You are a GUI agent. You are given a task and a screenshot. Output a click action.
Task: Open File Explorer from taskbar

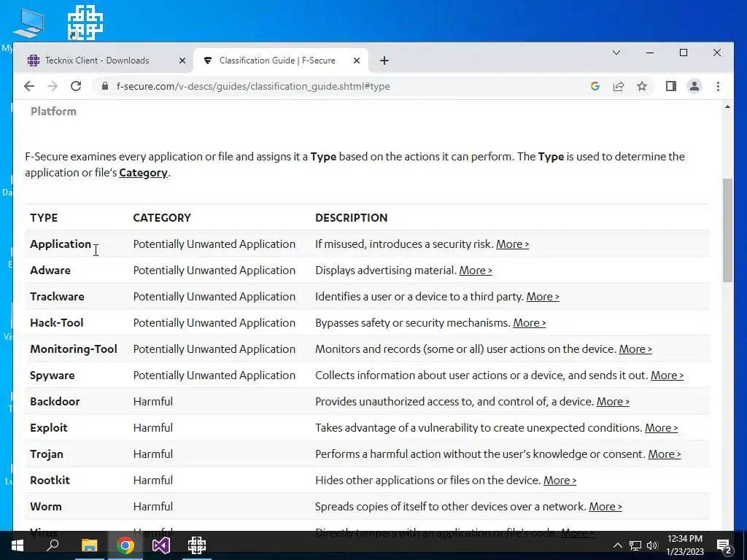(89, 545)
